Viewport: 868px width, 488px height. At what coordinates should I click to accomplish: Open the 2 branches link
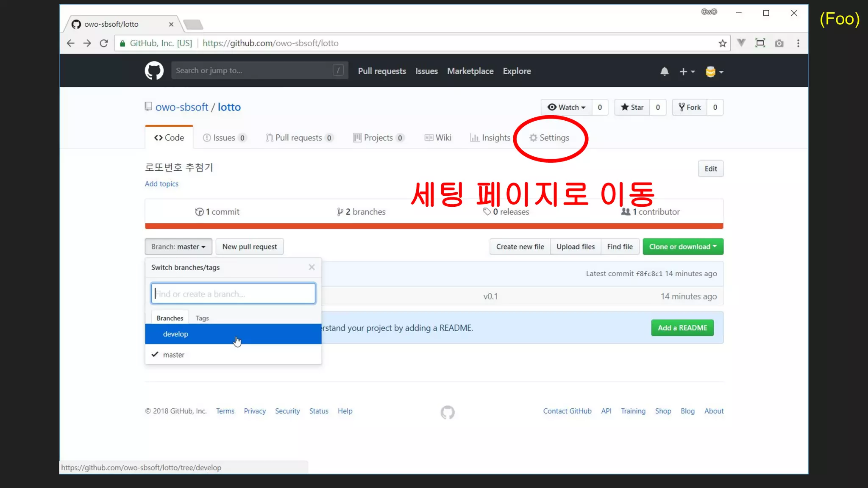pyautogui.click(x=361, y=212)
